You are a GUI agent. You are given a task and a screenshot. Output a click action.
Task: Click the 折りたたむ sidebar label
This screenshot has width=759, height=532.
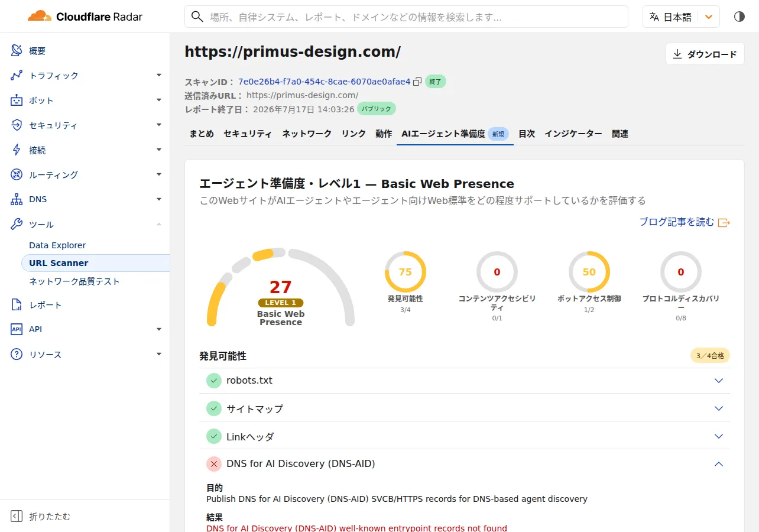click(x=50, y=517)
